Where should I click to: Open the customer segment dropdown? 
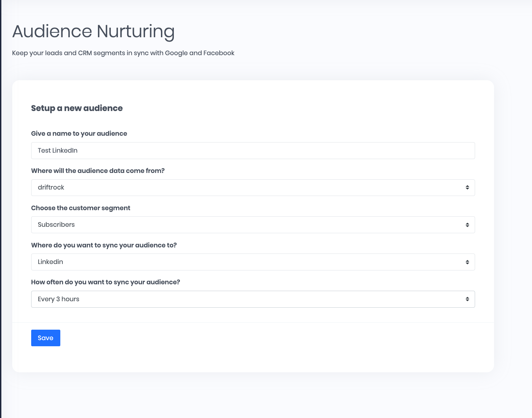(x=253, y=225)
